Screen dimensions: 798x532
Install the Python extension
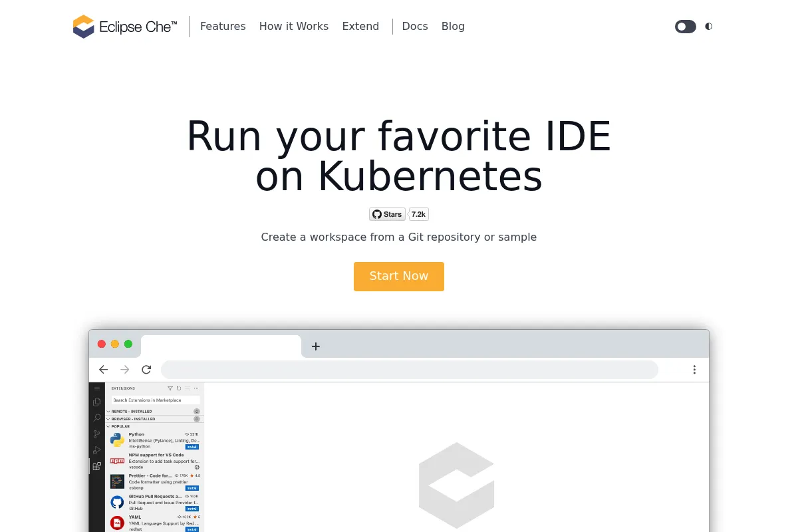tap(192, 447)
